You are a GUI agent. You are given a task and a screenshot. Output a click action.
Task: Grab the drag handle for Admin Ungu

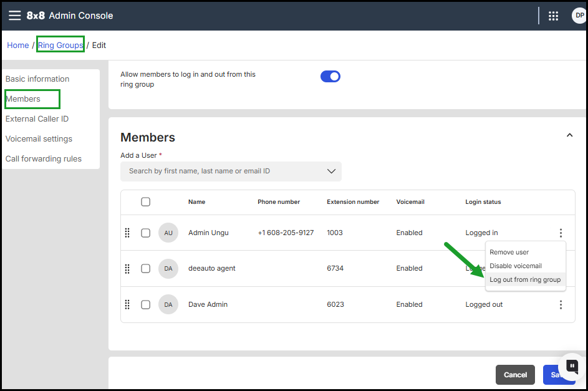127,233
